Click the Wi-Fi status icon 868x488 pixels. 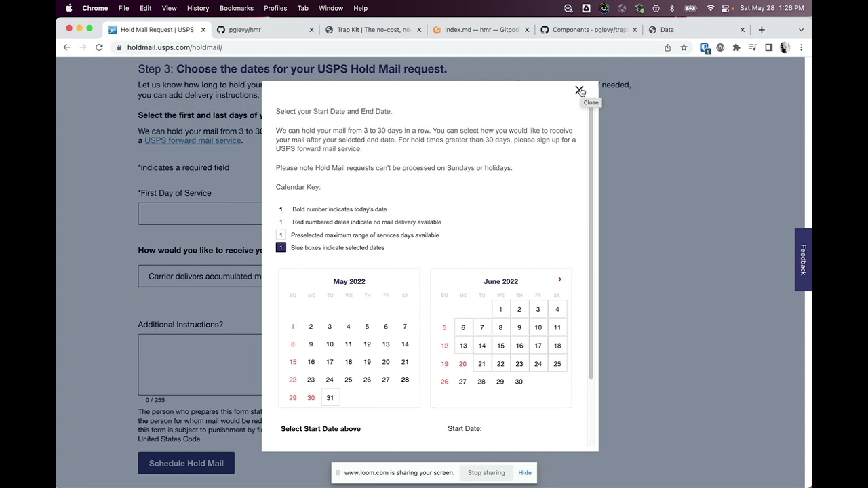(710, 8)
